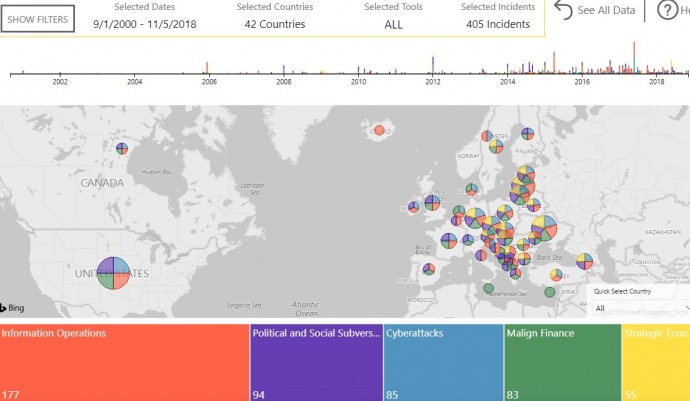
Task: Select the Iceland pie marker on map
Action: [x=379, y=130]
